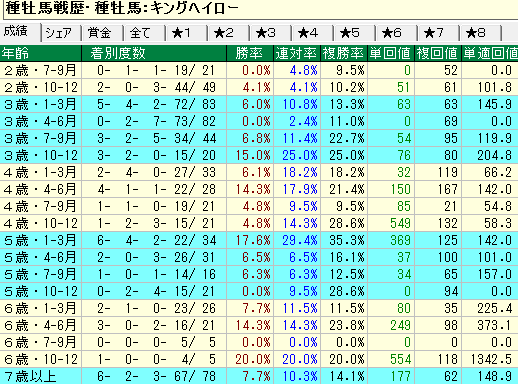Sort by 勝率 column header
Viewport: 518px width, 384px height.
tap(250, 53)
